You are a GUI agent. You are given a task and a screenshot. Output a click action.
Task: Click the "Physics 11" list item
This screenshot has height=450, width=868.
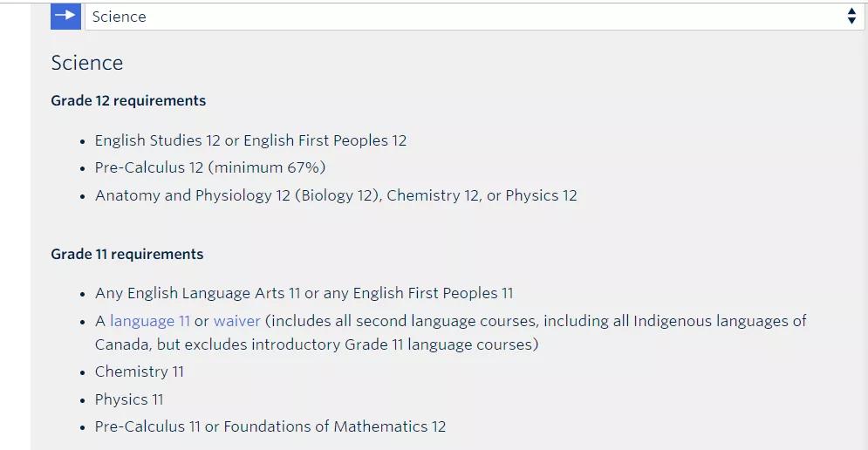pos(129,399)
